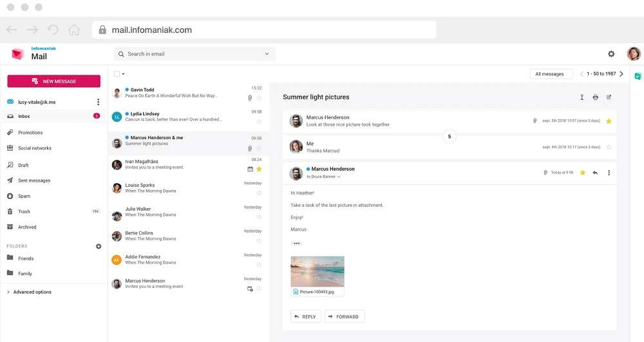The height and width of the screenshot is (342, 644).
Task: Go to next page of messages
Action: [621, 74]
